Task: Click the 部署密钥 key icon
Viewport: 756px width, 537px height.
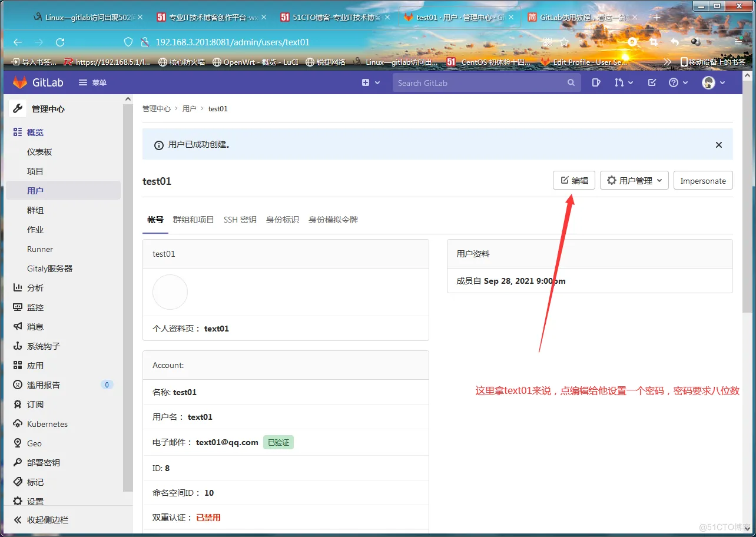Action: 18,462
